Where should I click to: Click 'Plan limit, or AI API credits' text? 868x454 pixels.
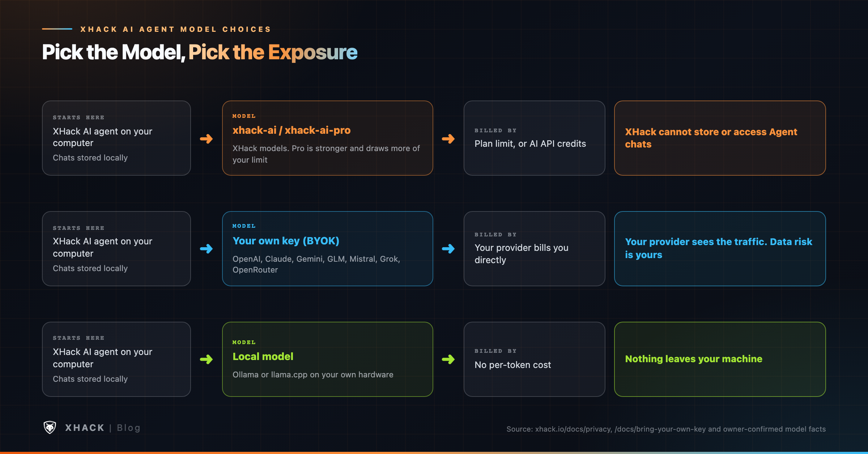tap(530, 144)
